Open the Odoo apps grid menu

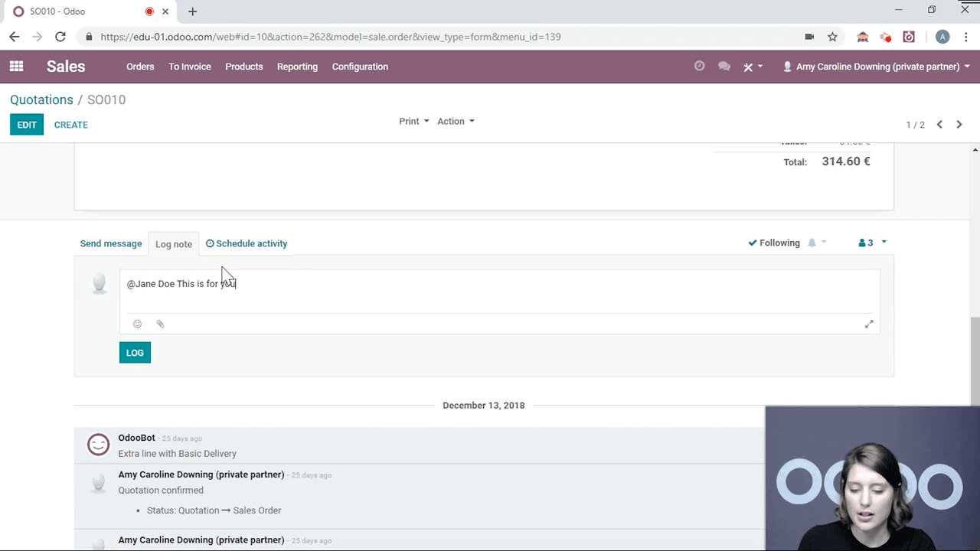click(x=16, y=67)
